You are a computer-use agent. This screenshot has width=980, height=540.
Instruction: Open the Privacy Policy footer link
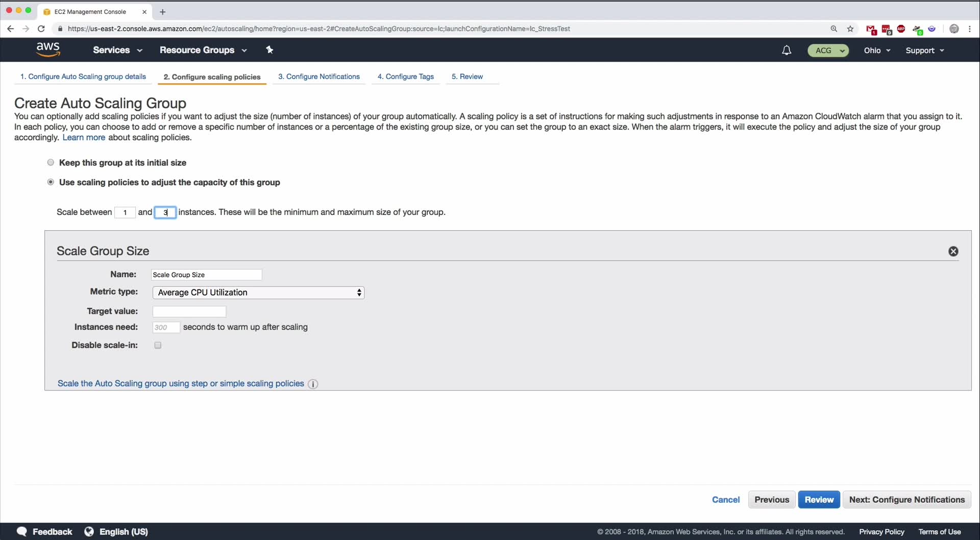coord(881,532)
